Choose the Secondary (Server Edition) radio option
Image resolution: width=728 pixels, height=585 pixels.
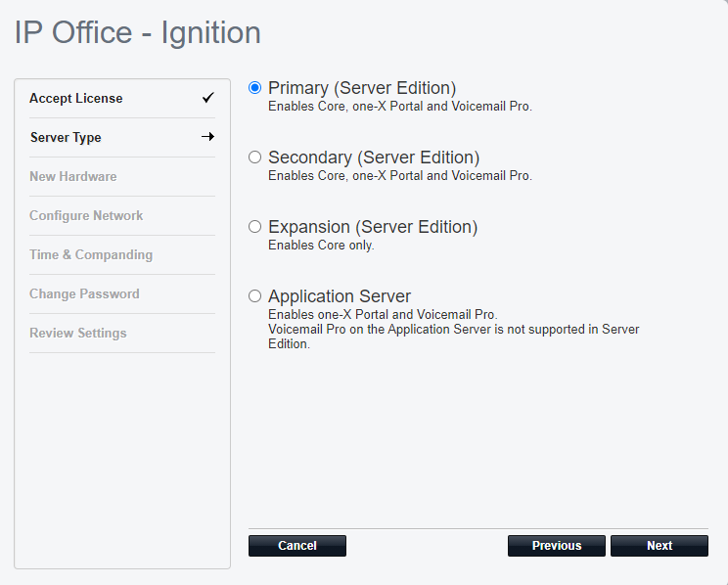pyautogui.click(x=254, y=157)
